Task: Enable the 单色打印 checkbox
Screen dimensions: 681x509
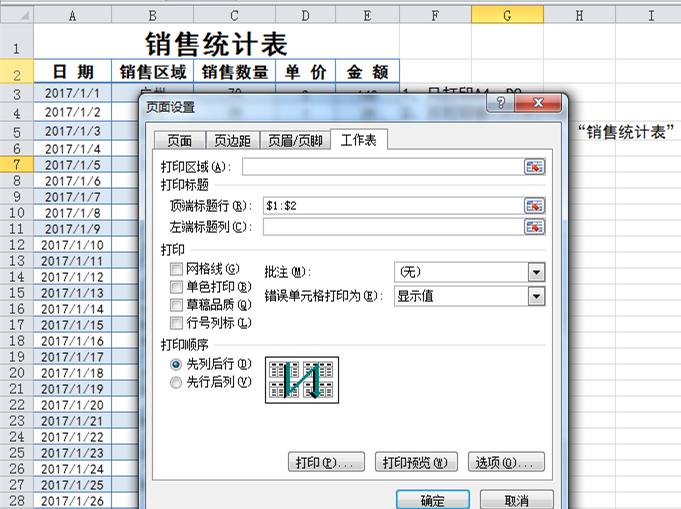Action: (x=176, y=287)
